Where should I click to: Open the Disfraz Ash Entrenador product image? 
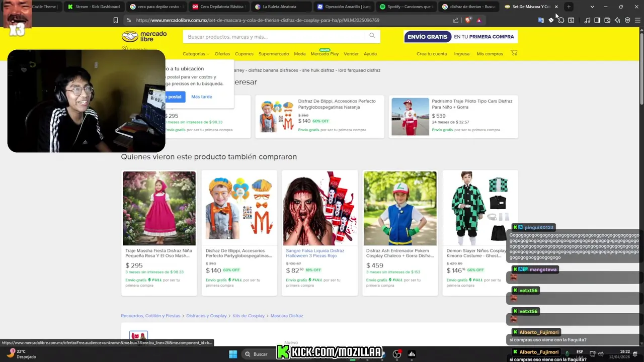pos(400,208)
